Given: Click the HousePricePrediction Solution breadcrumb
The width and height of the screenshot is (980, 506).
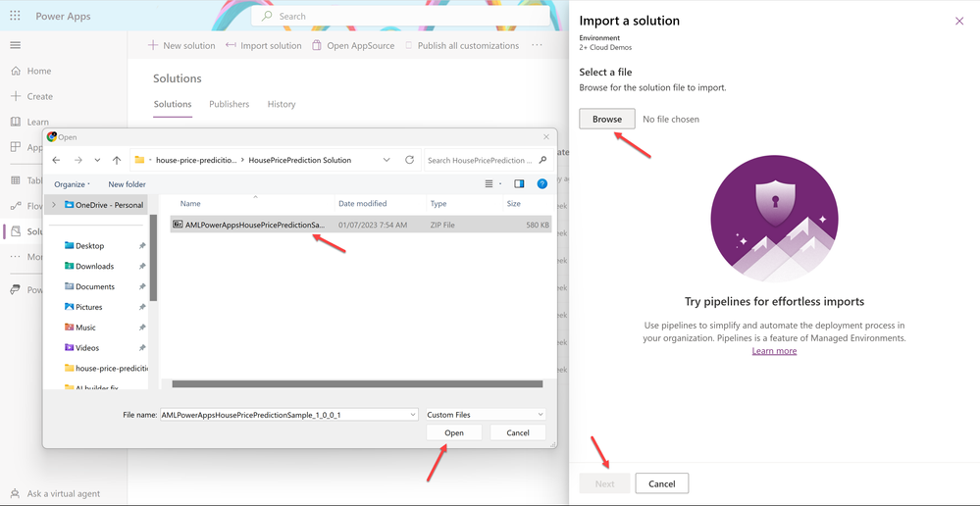Looking at the screenshot, I should (300, 160).
